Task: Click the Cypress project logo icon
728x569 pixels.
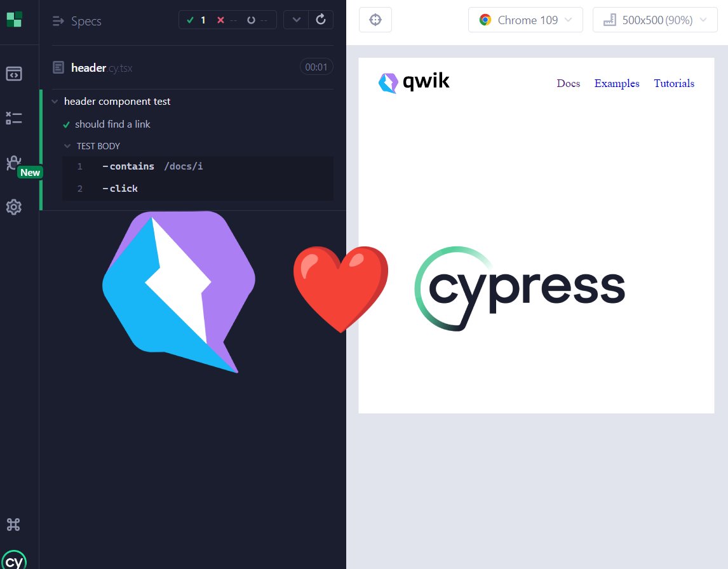Action: (x=14, y=19)
